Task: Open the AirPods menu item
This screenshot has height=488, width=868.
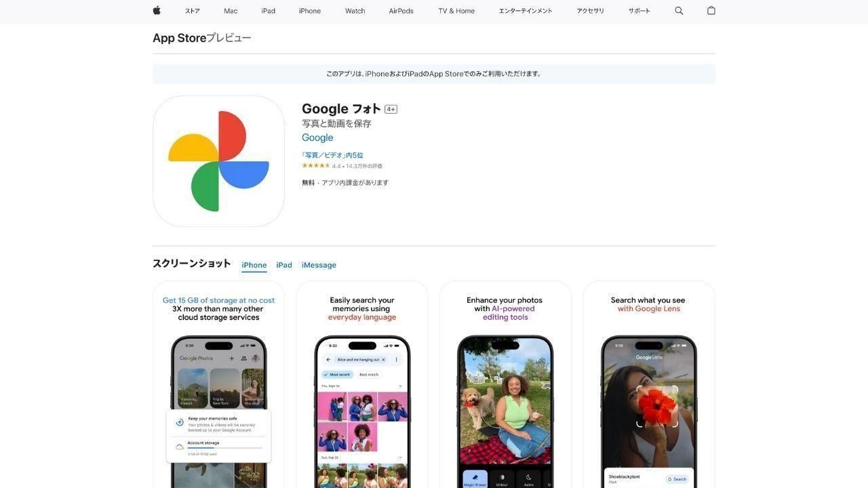Action: pos(401,11)
